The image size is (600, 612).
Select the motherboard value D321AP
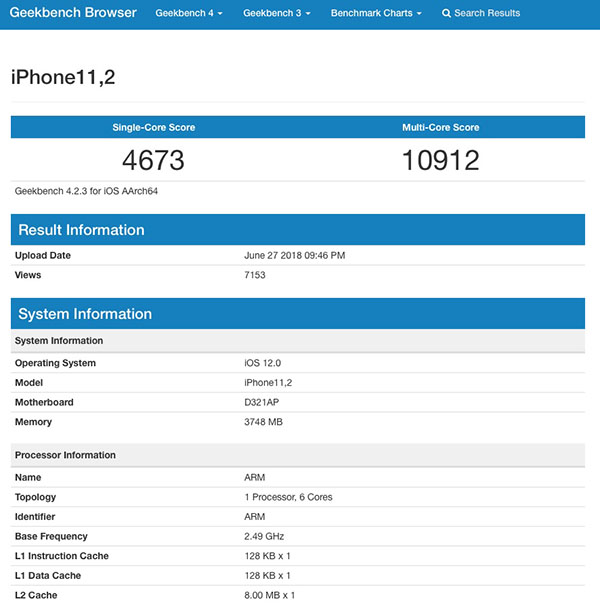[x=262, y=402]
